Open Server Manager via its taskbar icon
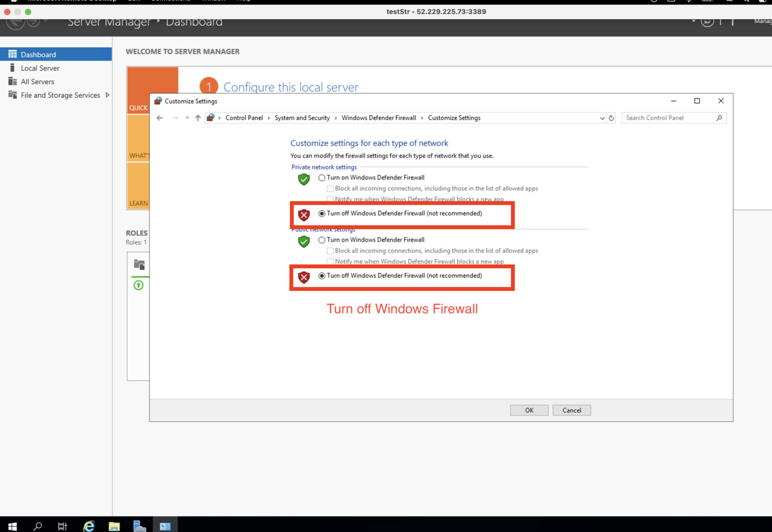 139,525
